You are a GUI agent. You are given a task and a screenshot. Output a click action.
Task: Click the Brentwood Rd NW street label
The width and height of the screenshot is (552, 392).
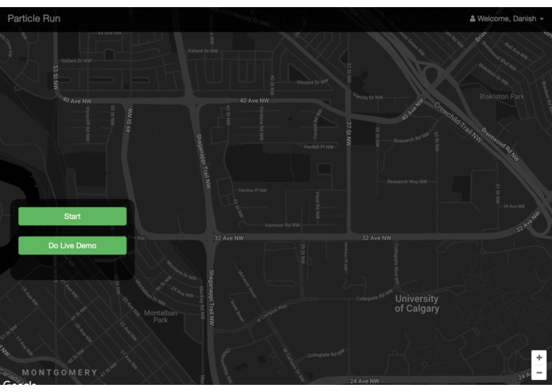500,144
